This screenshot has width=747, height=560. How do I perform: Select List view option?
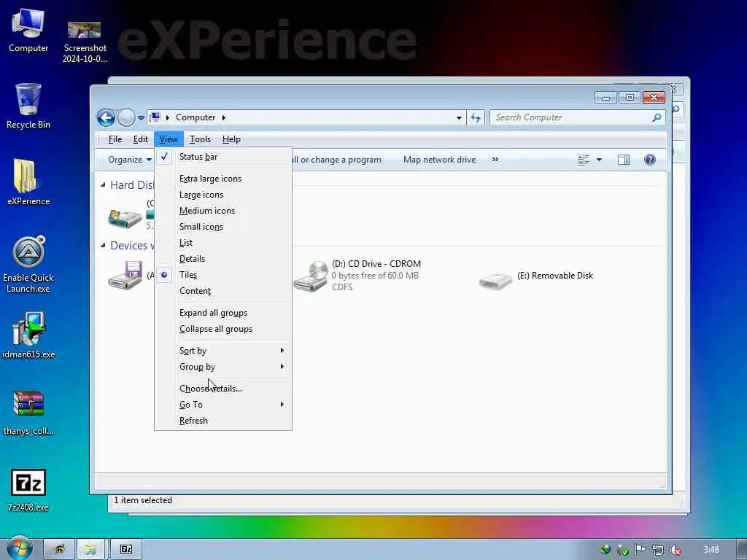point(223,243)
